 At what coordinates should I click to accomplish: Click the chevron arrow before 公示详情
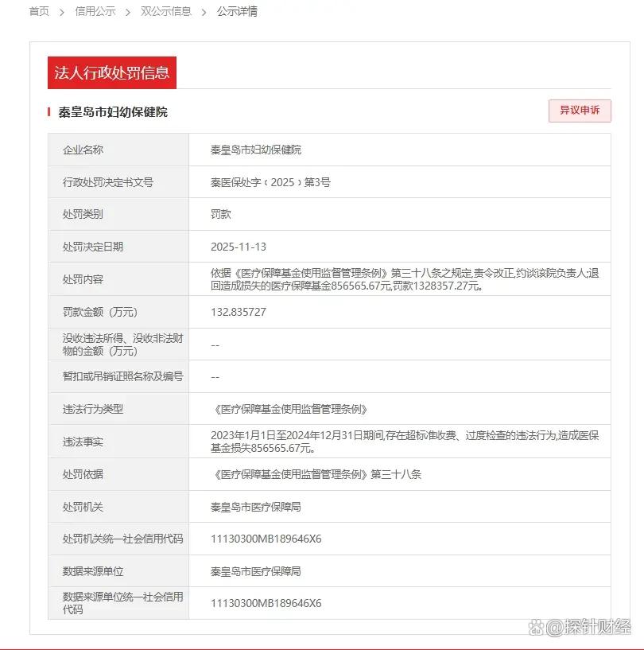pyautogui.click(x=204, y=12)
